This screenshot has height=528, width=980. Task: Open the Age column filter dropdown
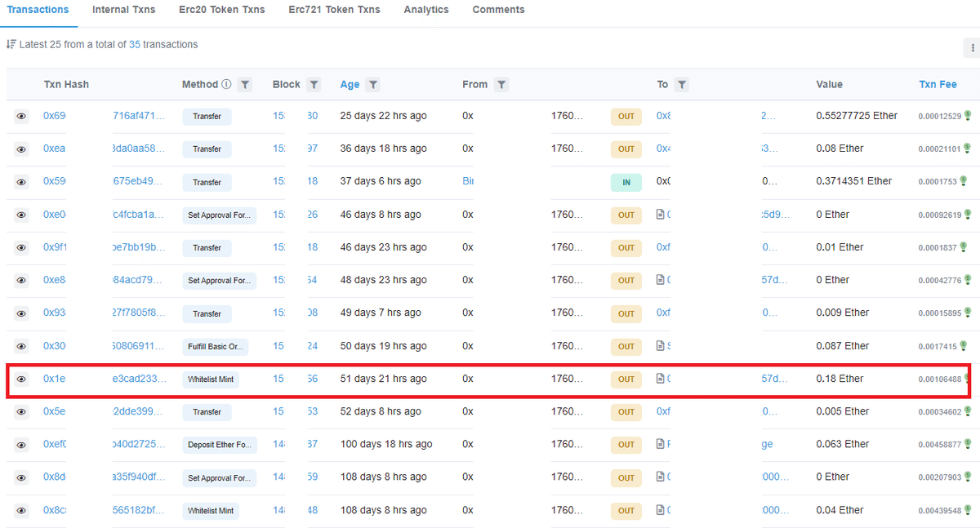tap(373, 84)
